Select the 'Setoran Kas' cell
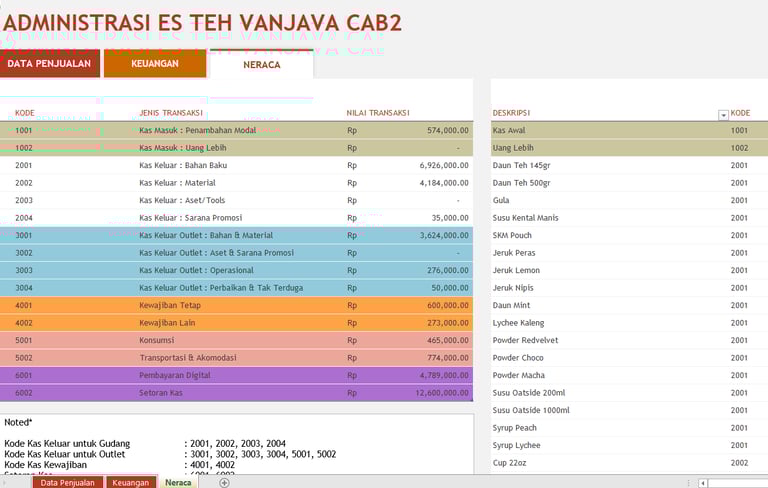This screenshot has height=488, width=768. (x=161, y=393)
